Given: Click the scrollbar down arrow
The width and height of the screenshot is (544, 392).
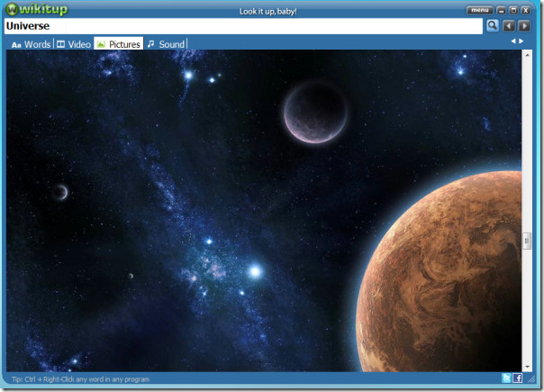Looking at the screenshot, I should tap(528, 367).
